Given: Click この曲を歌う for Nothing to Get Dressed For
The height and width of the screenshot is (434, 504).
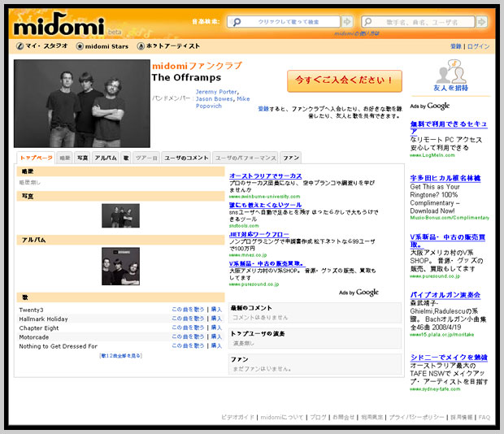Looking at the screenshot, I should 188,345.
